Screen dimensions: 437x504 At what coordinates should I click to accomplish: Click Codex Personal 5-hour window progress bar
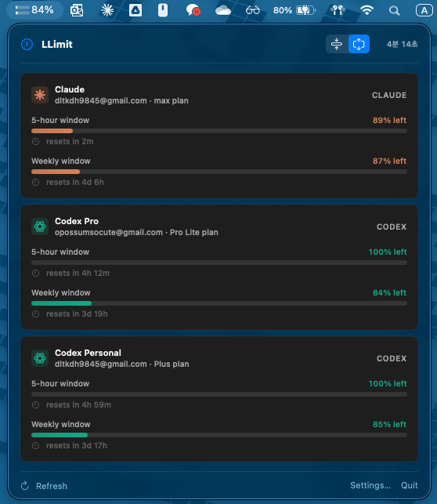point(219,394)
